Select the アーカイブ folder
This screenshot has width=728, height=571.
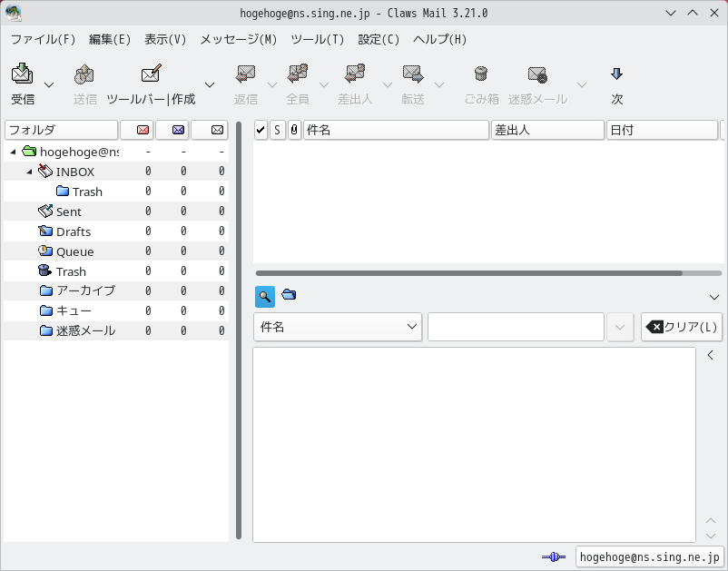pyautogui.click(x=116, y=290)
